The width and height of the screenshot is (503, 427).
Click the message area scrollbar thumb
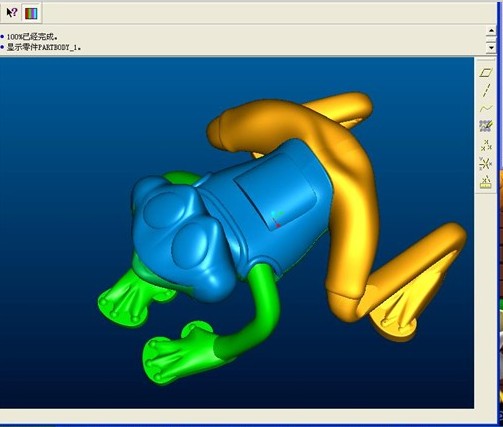[x=491, y=39]
